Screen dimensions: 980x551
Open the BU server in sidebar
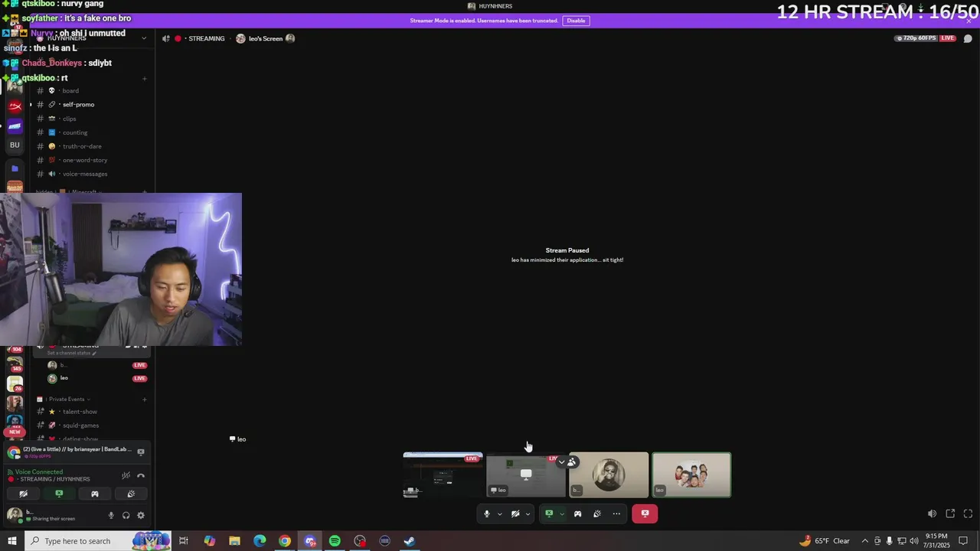(x=15, y=145)
